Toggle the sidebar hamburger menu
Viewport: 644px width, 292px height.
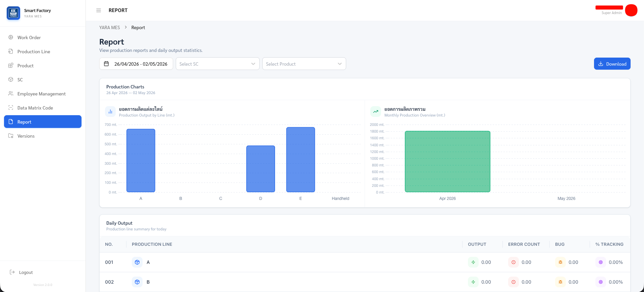point(99,10)
